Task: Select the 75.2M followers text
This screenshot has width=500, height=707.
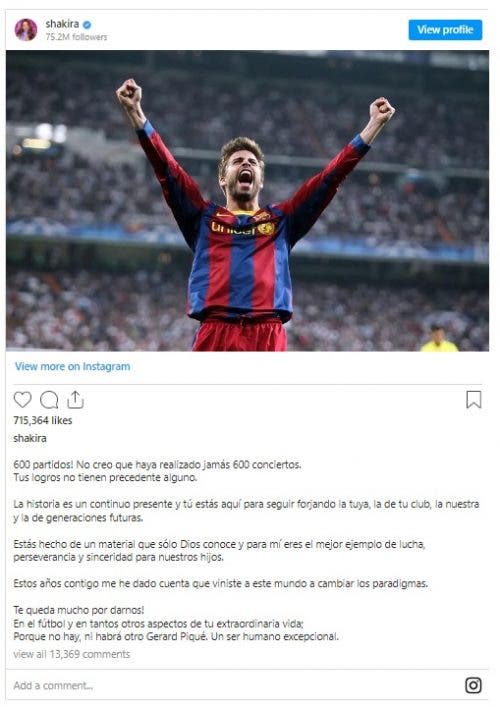Action: click(x=76, y=37)
